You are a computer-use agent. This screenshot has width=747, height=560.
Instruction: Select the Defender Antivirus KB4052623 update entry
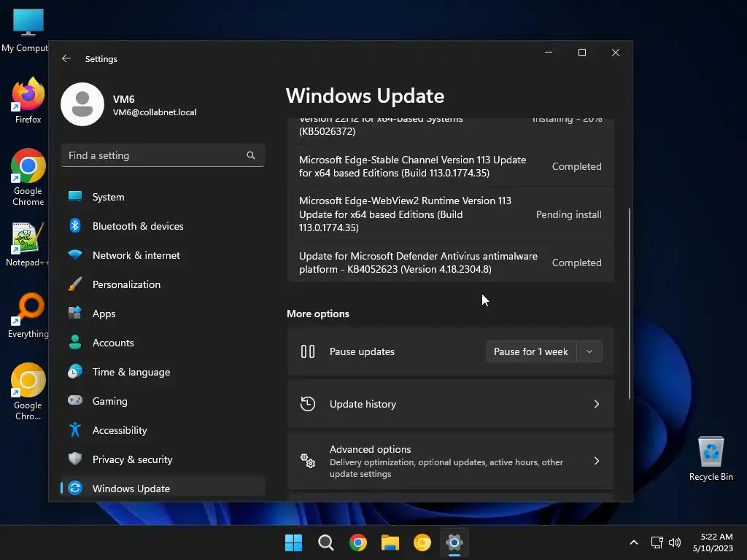(451, 262)
